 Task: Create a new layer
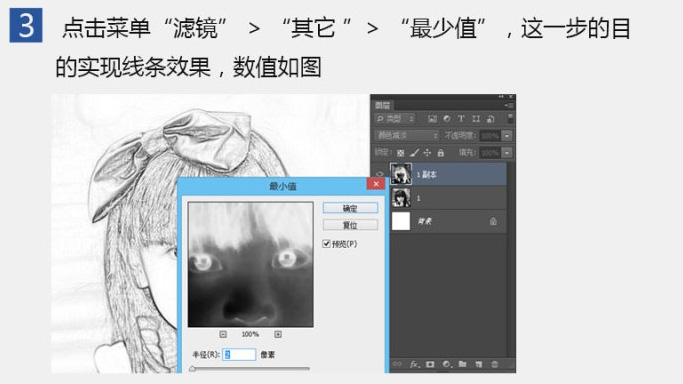(x=479, y=364)
